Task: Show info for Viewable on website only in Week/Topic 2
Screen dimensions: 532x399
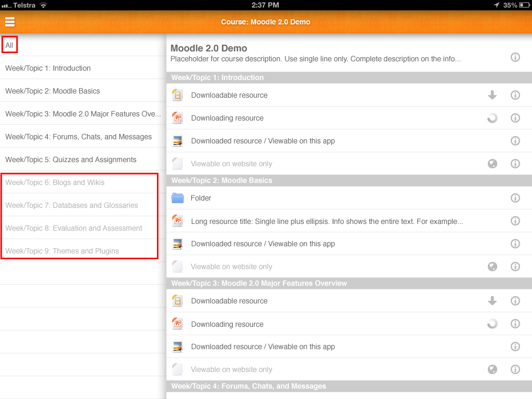Action: 515,267
